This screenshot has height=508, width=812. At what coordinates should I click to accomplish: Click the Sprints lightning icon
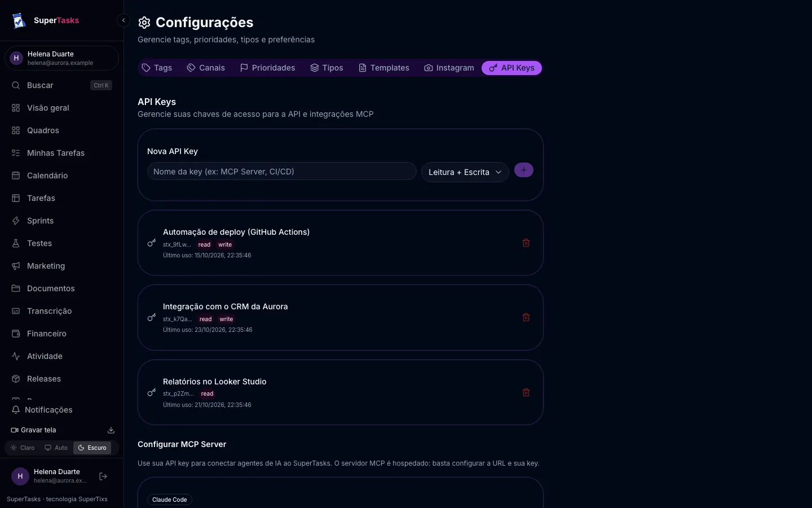coord(16,221)
